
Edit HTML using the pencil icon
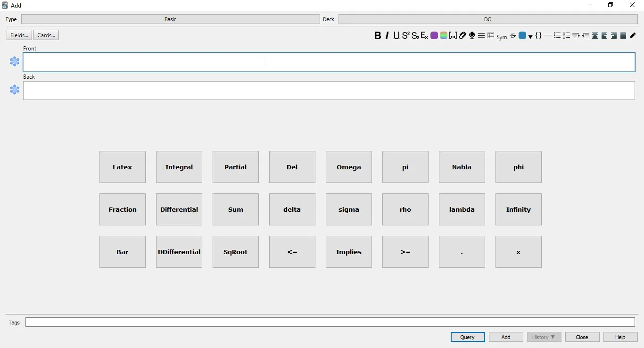[633, 35]
